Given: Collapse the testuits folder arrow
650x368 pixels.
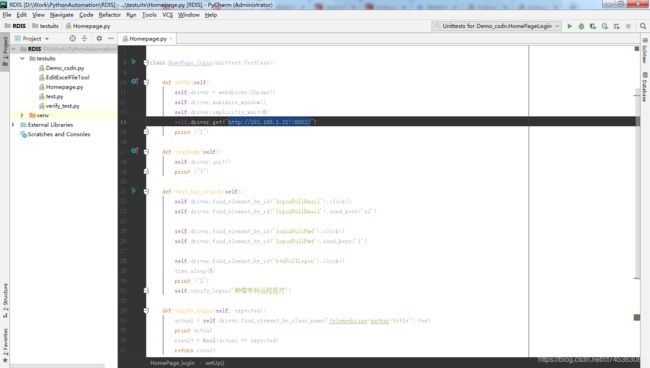Looking at the screenshot, I should coord(22,58).
